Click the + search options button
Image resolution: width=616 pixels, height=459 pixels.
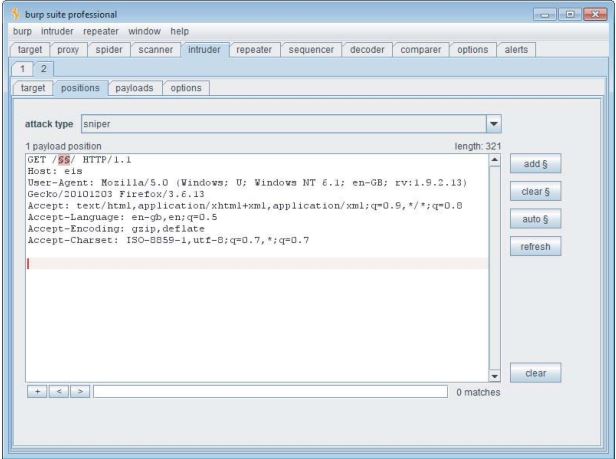pos(37,391)
